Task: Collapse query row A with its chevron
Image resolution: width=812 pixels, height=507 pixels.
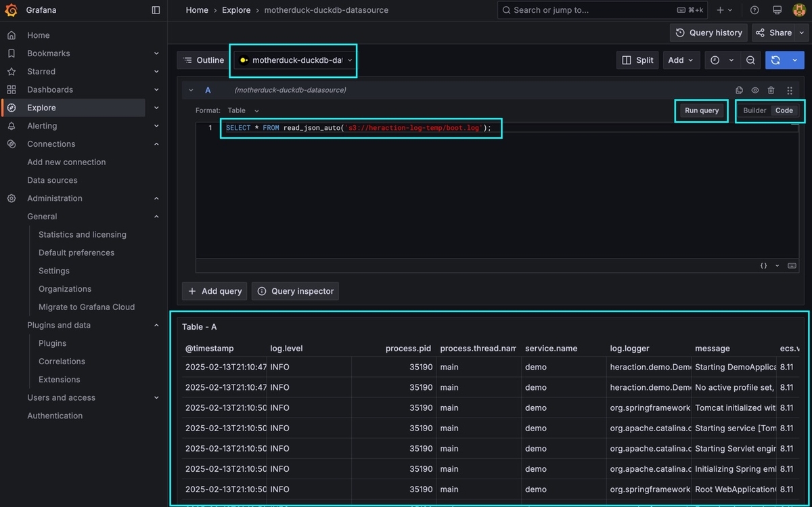Action: [191, 90]
